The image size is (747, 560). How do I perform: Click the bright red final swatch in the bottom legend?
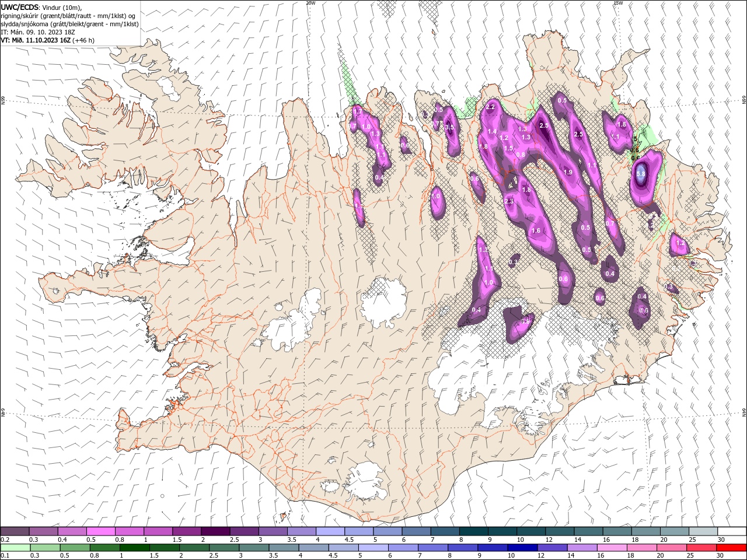732,548
